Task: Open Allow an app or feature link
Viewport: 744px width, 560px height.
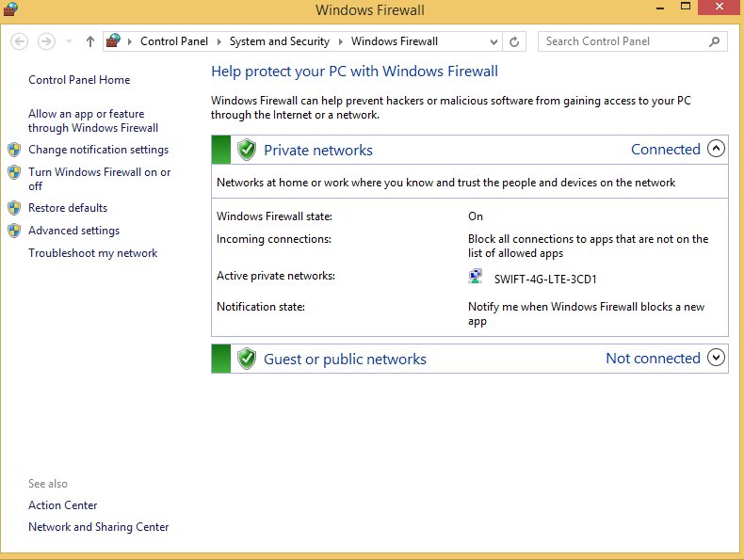Action: tap(93, 120)
